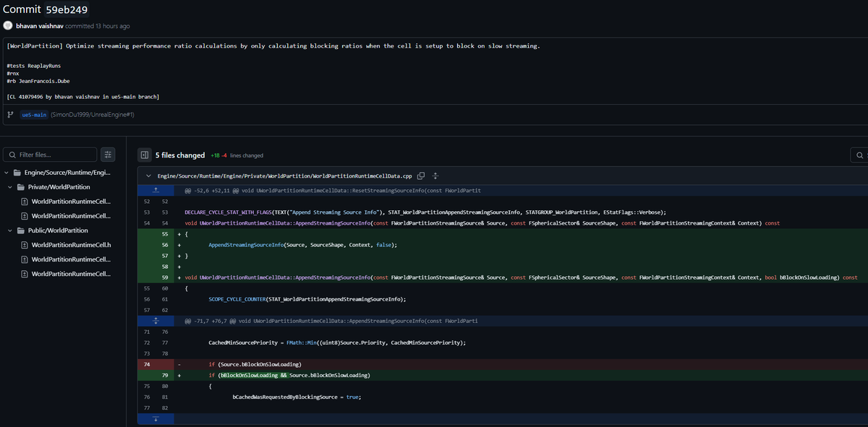868x427 pixels.
Task: Copy the WorldPartitionRuntimeCellData.cpp file path
Action: [x=421, y=176]
